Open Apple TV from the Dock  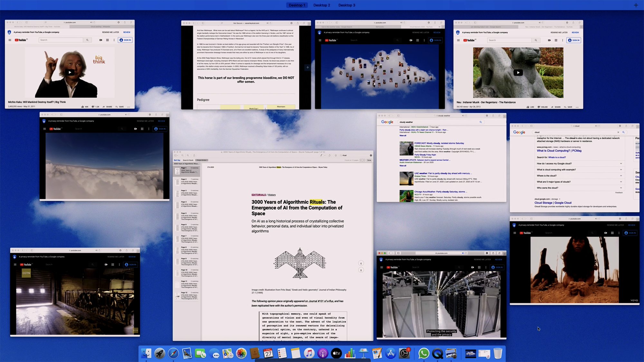coord(336,353)
